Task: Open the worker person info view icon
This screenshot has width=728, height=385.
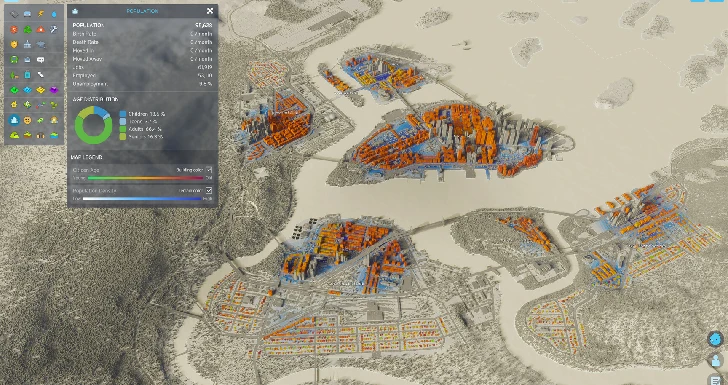Action: pos(54,120)
